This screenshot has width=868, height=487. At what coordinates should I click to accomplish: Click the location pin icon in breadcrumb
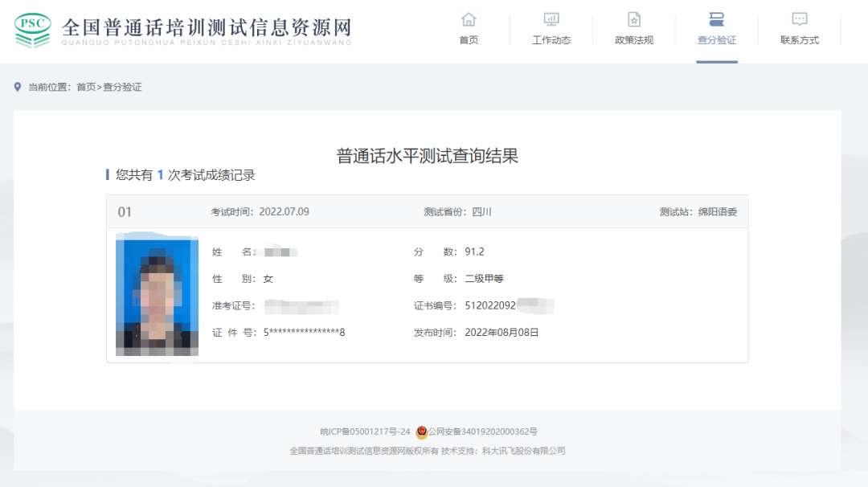point(18,87)
